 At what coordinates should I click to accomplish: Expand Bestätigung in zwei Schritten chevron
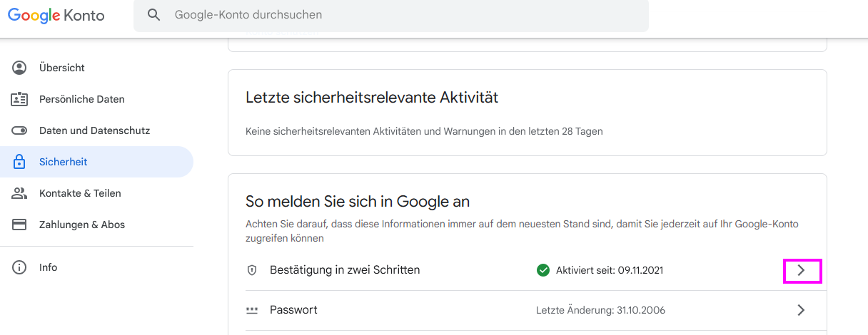click(802, 271)
